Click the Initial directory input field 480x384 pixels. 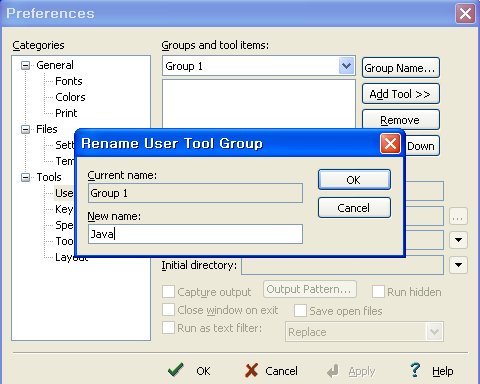pos(342,265)
